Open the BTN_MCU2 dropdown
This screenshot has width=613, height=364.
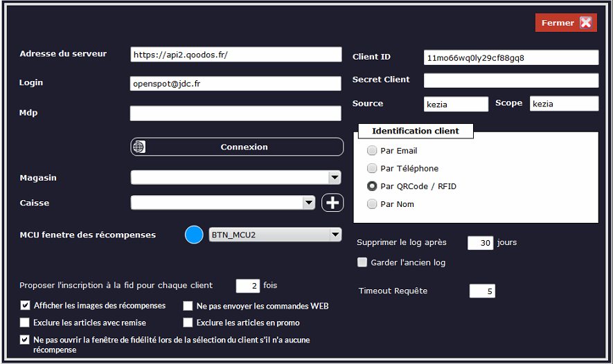[x=275, y=235]
